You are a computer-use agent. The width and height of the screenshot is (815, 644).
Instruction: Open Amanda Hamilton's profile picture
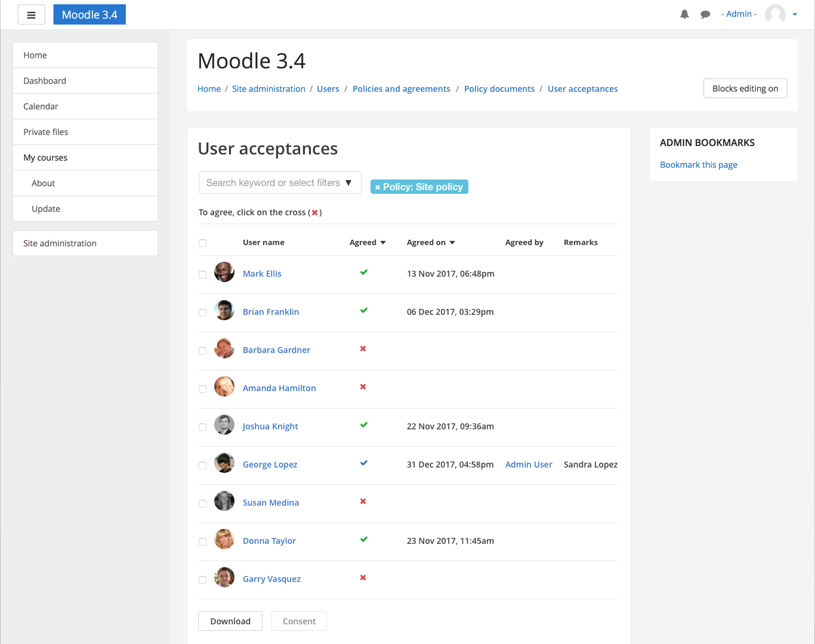224,386
